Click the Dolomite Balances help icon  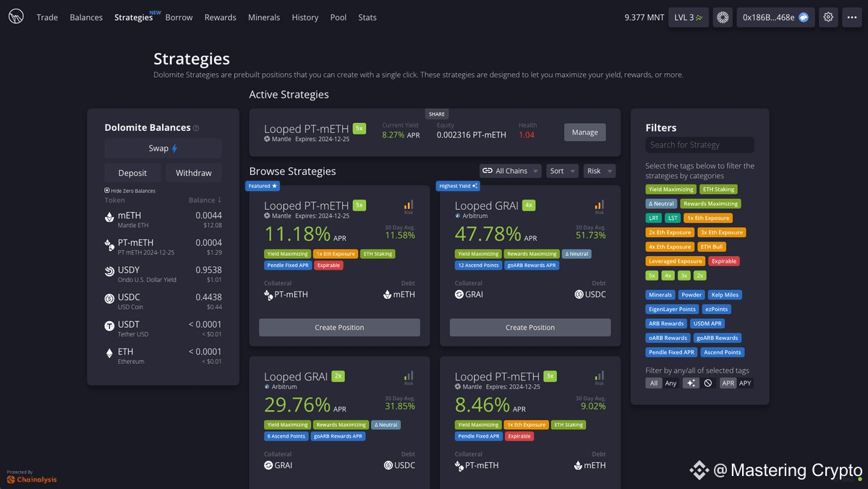point(196,128)
